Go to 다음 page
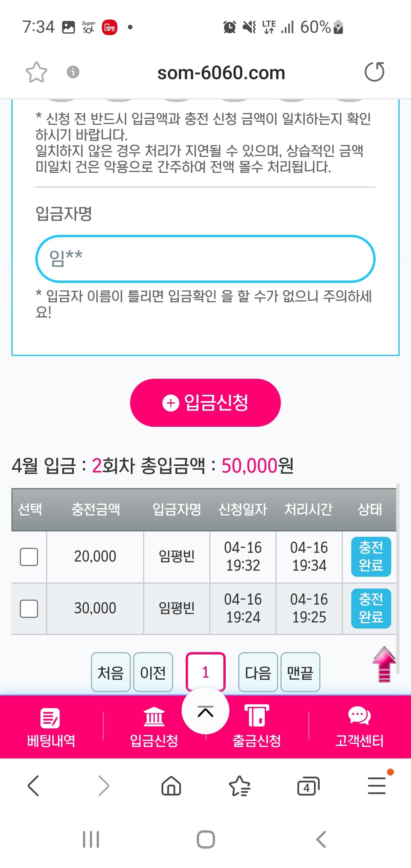The height and width of the screenshot is (868, 411). point(258,672)
